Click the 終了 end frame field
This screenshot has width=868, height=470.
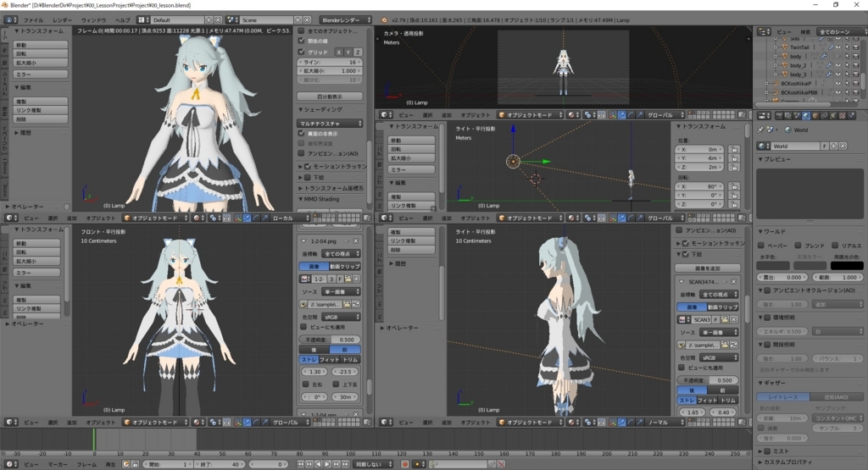[x=220, y=464]
